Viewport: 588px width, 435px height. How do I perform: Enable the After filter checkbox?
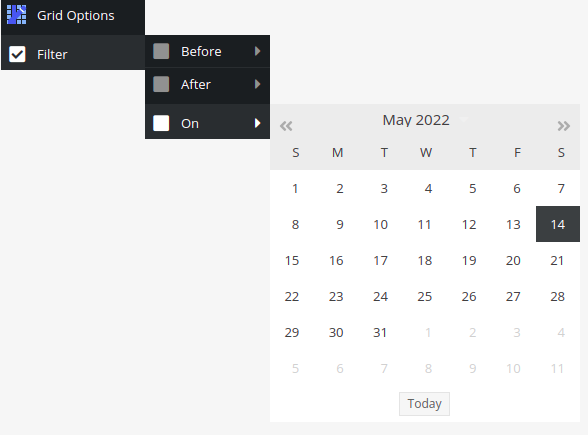tap(161, 84)
